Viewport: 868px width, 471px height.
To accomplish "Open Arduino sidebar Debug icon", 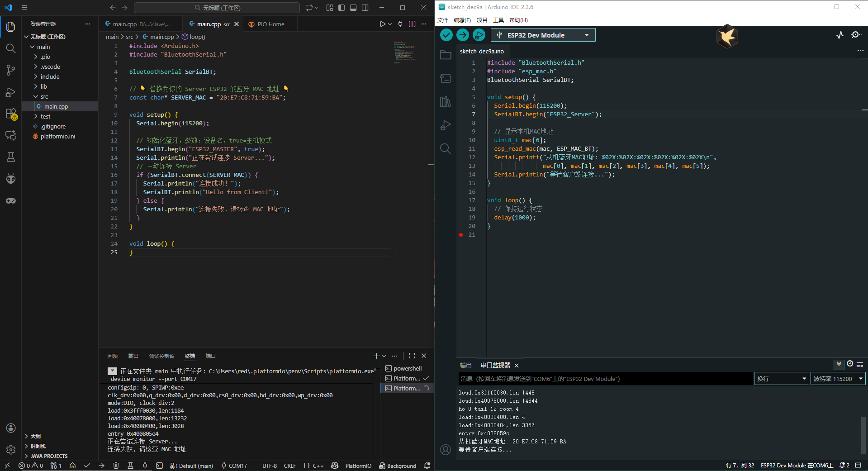I will (x=446, y=125).
